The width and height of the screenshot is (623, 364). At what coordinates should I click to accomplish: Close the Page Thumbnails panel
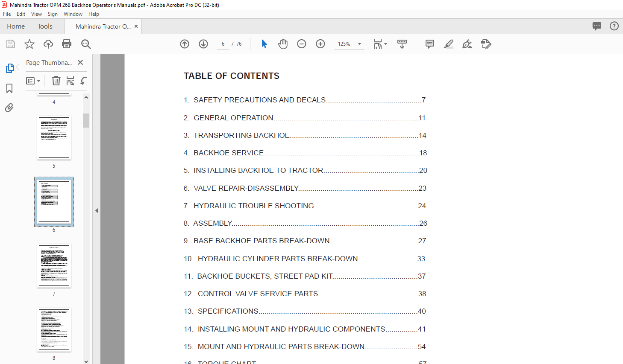(x=80, y=62)
